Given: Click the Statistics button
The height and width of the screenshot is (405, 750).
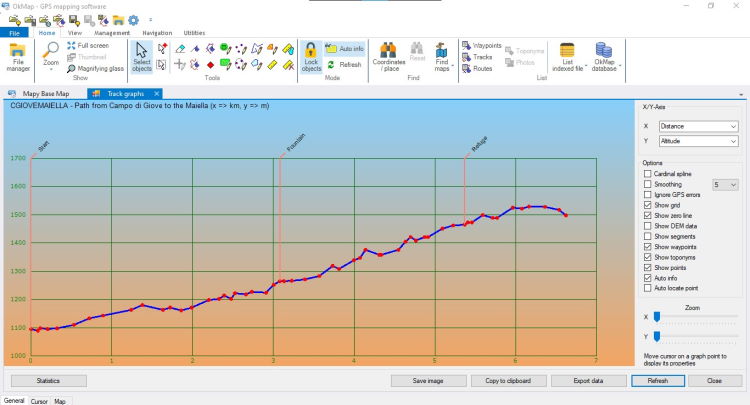Looking at the screenshot, I should (x=48, y=381).
